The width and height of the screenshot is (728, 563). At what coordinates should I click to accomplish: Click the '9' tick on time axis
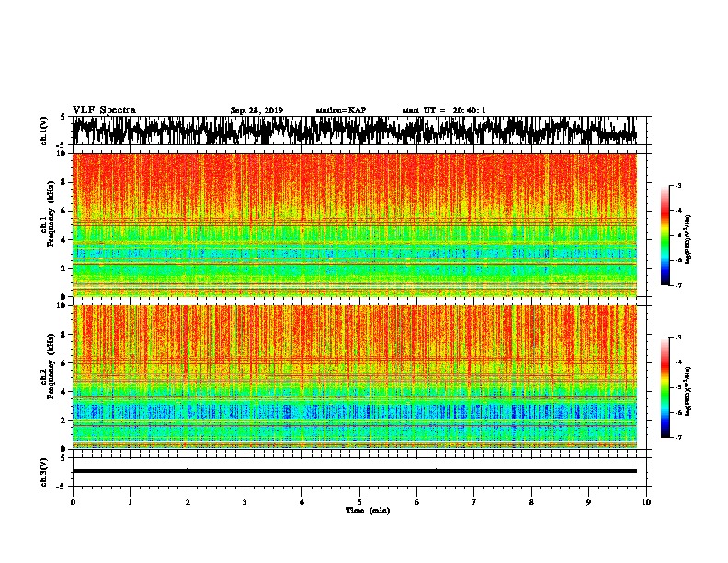point(588,502)
